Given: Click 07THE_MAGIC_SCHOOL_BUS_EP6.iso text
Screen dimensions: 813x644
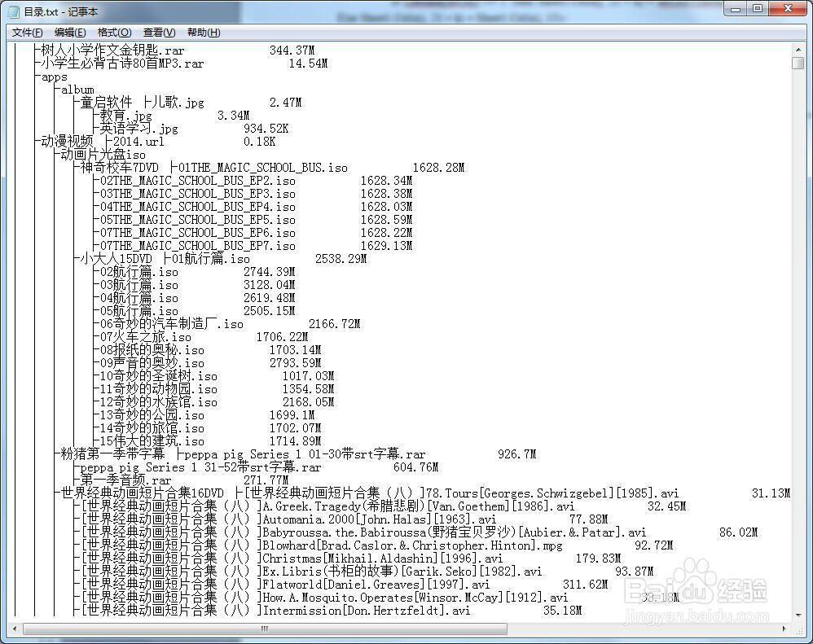Looking at the screenshot, I should coord(197,233).
